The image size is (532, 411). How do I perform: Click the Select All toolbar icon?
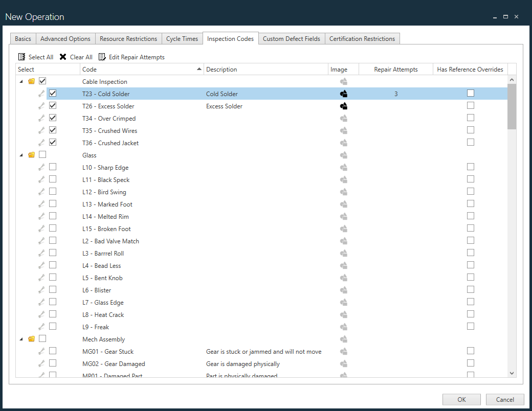[21, 57]
